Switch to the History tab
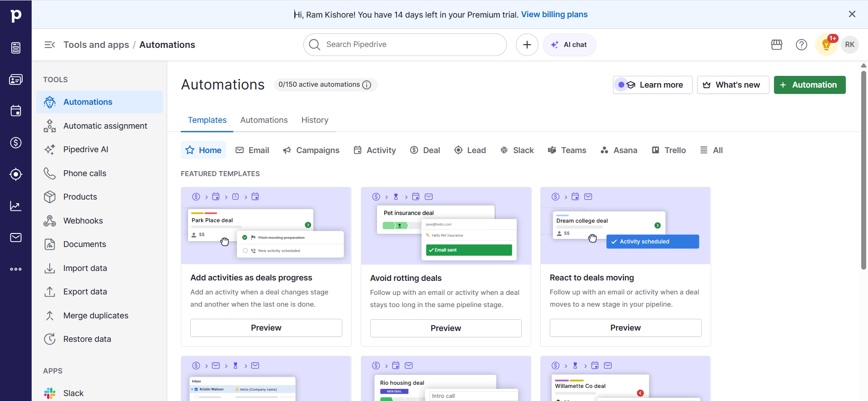Image resolution: width=868 pixels, height=401 pixels. click(x=315, y=120)
